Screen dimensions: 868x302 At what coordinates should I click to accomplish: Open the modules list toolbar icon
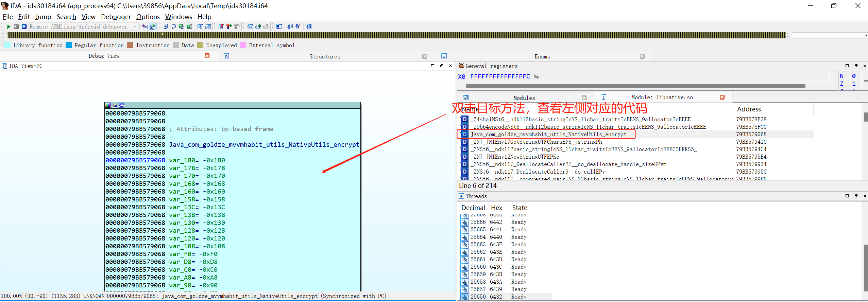click(208, 26)
